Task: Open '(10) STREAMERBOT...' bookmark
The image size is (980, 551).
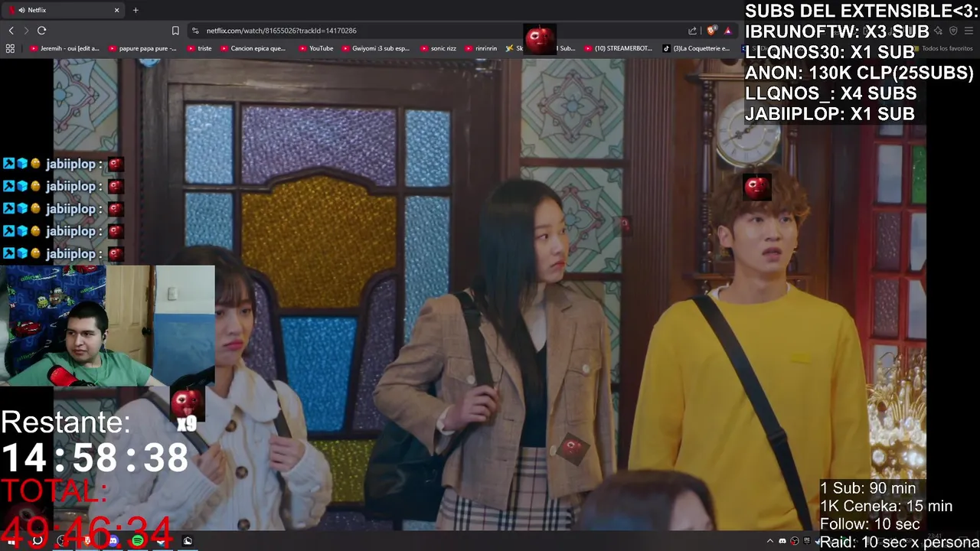Action: click(618, 48)
